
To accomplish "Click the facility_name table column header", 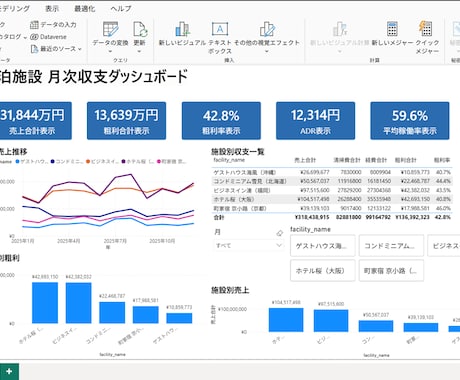I will pos(229,160).
